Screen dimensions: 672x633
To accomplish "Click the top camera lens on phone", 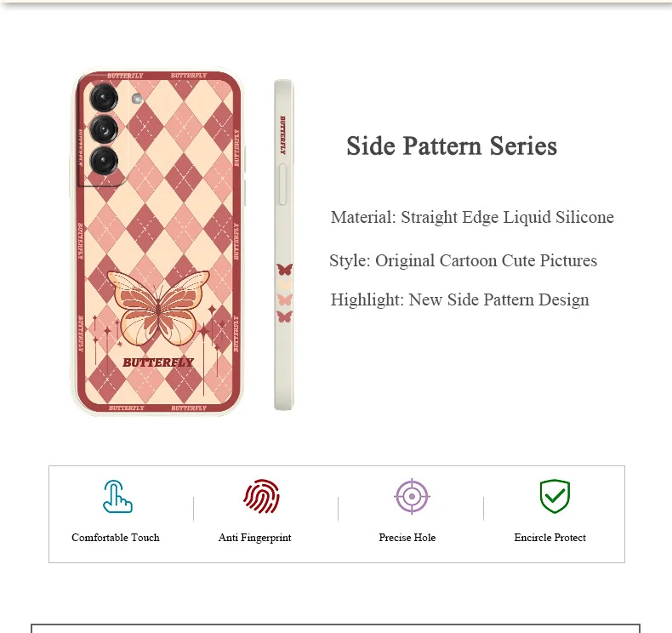I will point(104,98).
